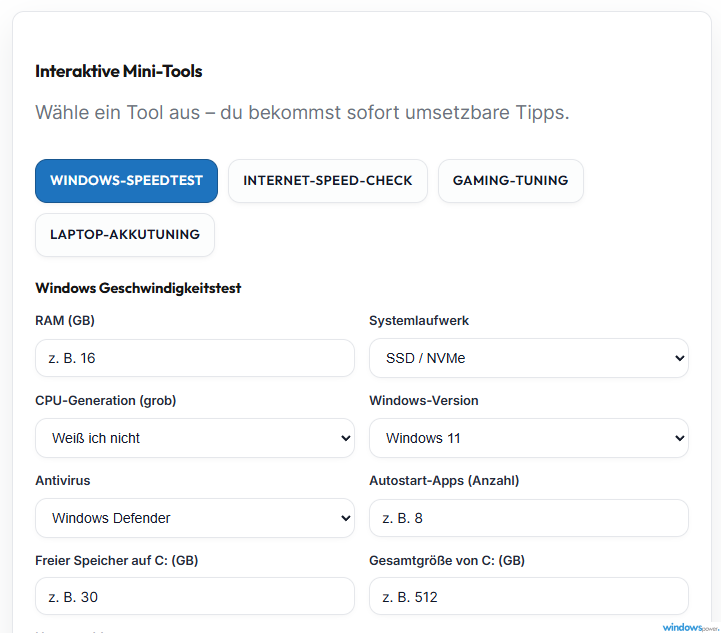This screenshot has width=721, height=633.
Task: Click the RAM (GB) input field
Action: tap(195, 358)
